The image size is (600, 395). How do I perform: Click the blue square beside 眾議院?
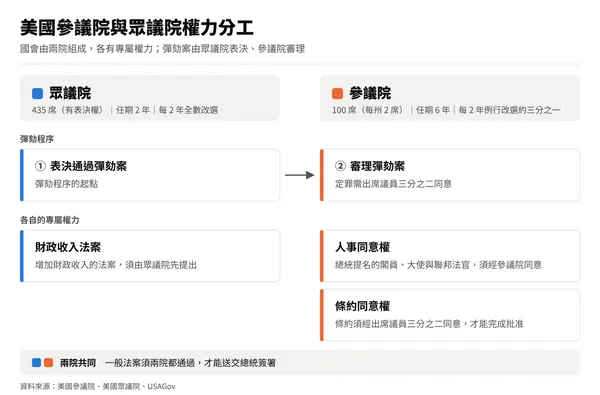[x=38, y=93]
